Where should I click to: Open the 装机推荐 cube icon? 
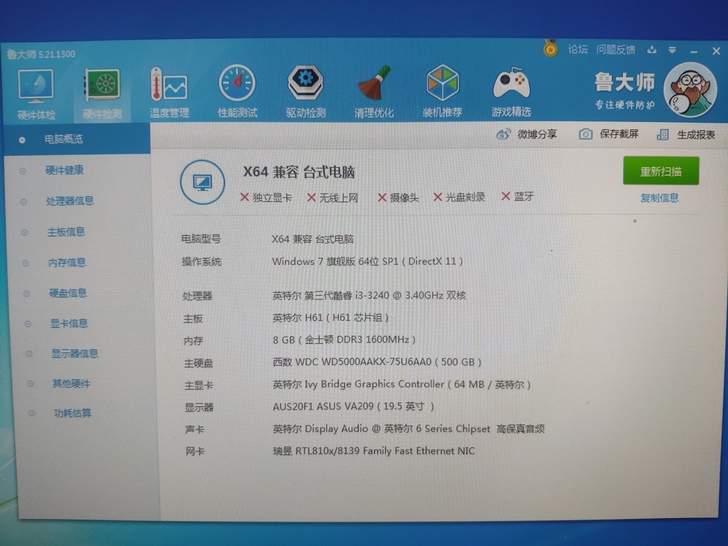(x=442, y=91)
